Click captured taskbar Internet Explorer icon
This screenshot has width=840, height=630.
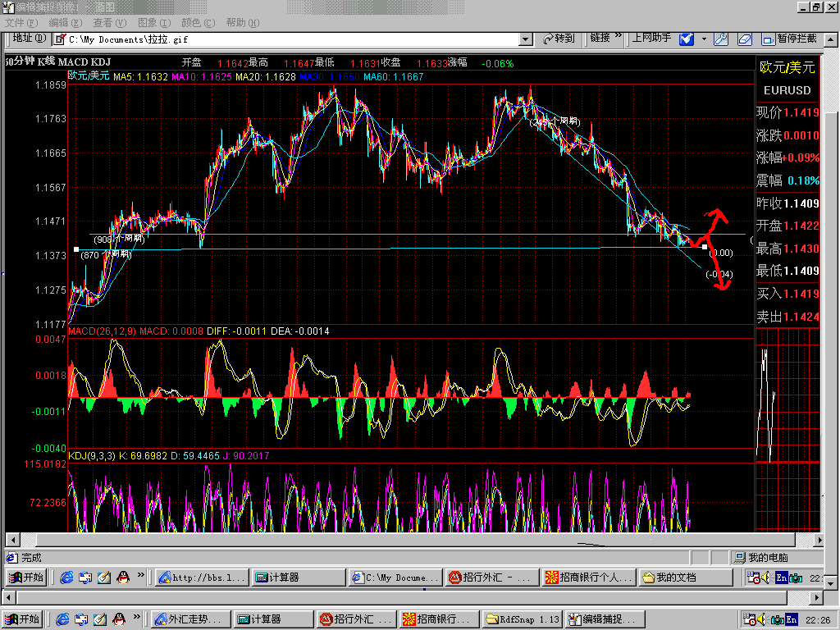[66, 577]
